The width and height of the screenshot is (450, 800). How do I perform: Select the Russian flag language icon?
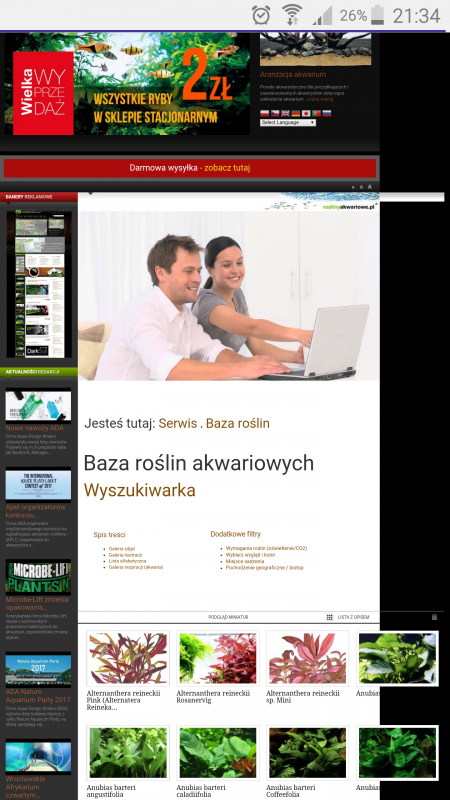327,113
